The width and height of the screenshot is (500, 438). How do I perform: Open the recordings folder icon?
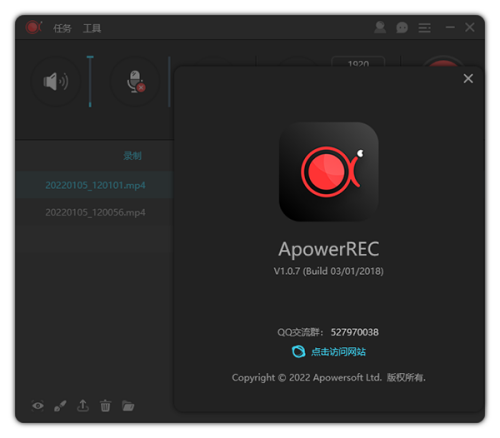click(x=128, y=406)
